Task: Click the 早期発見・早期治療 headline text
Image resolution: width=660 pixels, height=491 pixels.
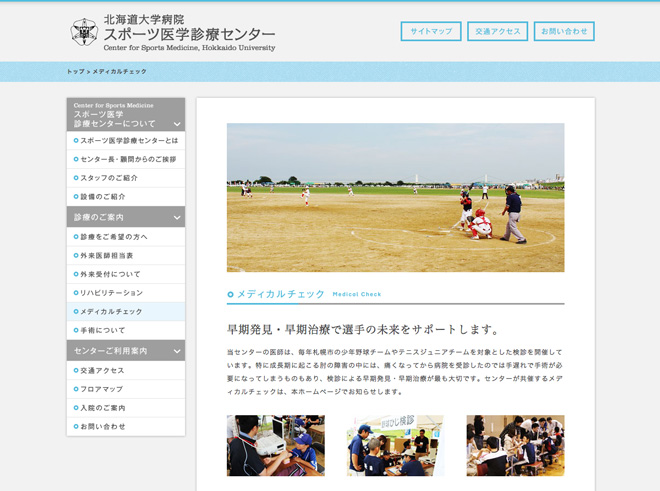Action: pos(363,329)
